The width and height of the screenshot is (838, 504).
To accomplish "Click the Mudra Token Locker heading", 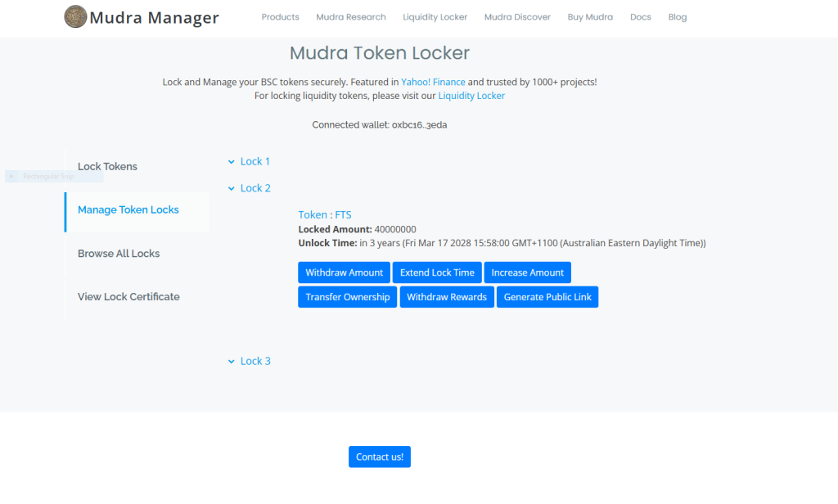I will click(x=380, y=53).
